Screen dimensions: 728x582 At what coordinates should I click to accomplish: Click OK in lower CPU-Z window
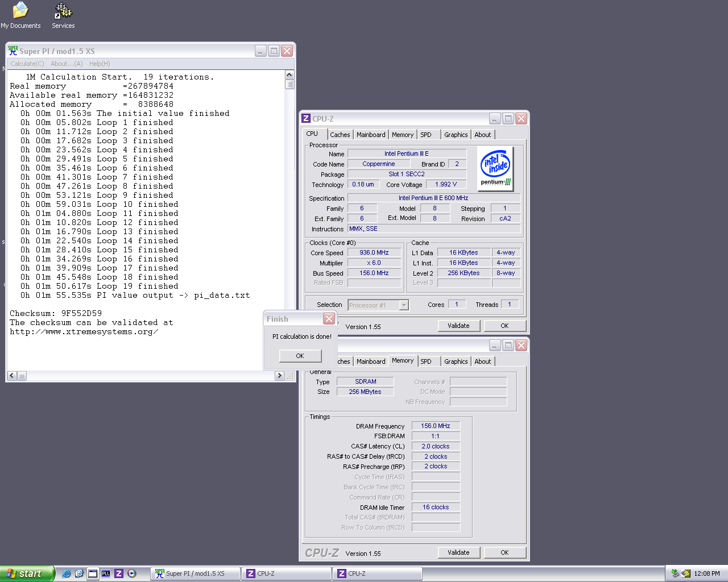point(504,552)
